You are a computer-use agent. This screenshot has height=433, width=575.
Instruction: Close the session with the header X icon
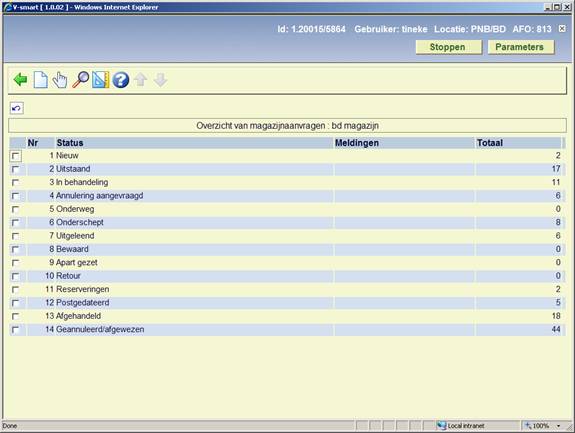(562, 29)
